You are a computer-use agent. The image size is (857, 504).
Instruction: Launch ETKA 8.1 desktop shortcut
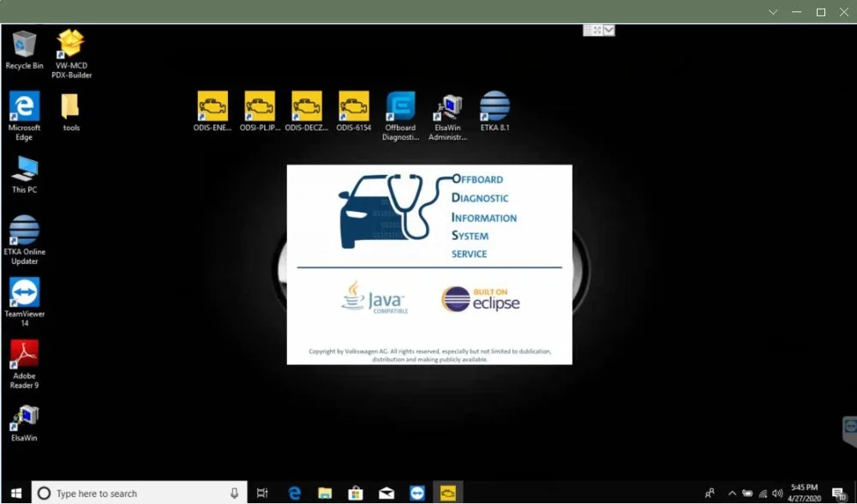tap(494, 112)
